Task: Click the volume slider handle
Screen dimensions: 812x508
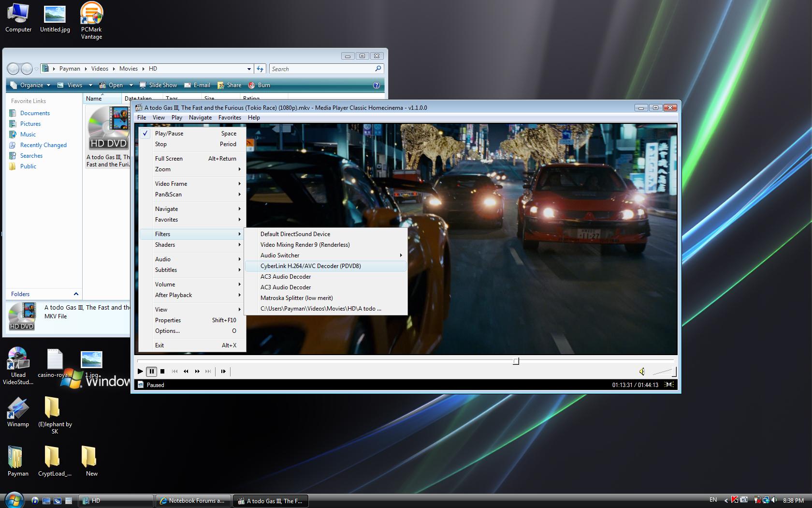Action: pos(674,372)
